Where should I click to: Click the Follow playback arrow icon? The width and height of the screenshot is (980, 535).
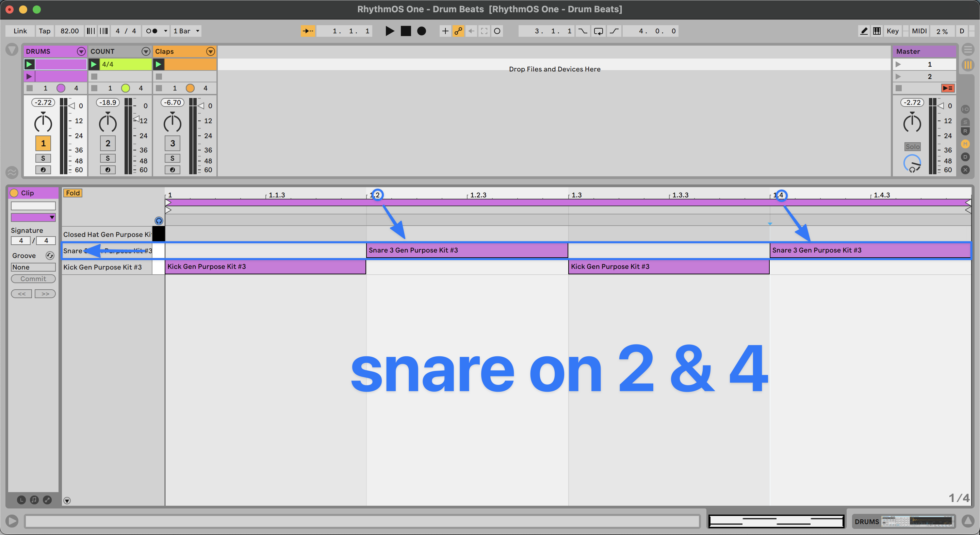pos(307,31)
